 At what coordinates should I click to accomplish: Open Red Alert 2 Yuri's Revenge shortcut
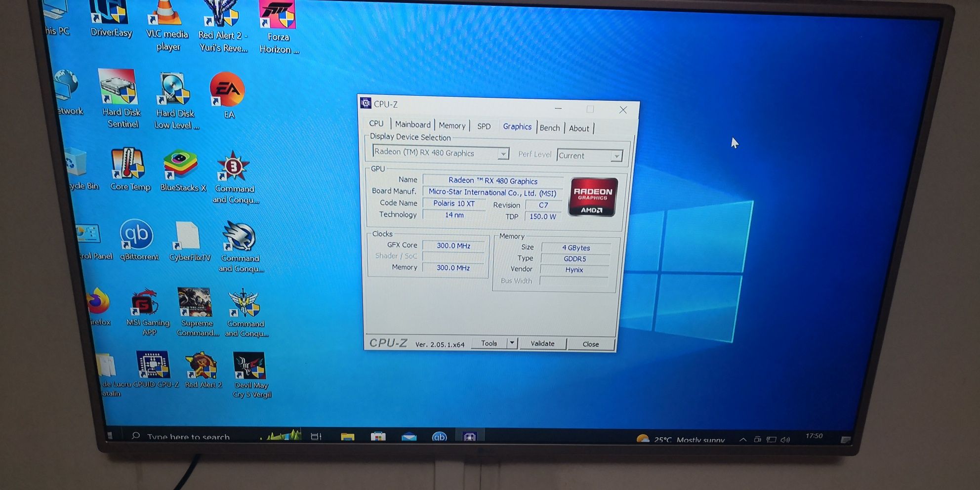223,25
